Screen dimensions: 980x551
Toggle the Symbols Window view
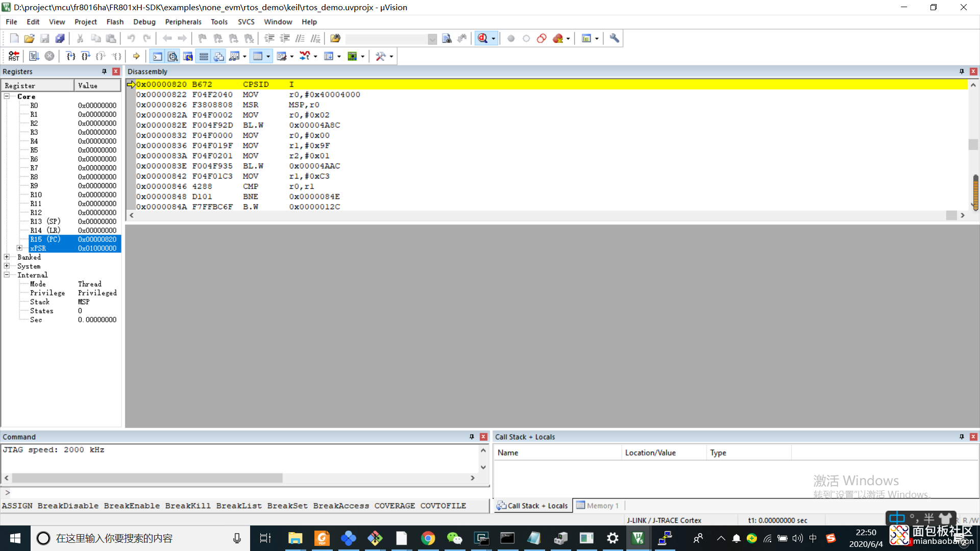click(x=188, y=56)
